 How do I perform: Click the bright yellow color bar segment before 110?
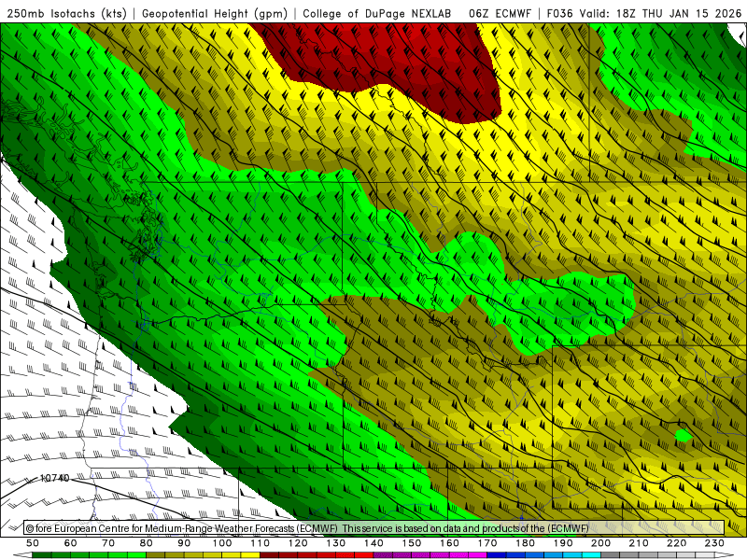pyautogui.click(x=250, y=555)
